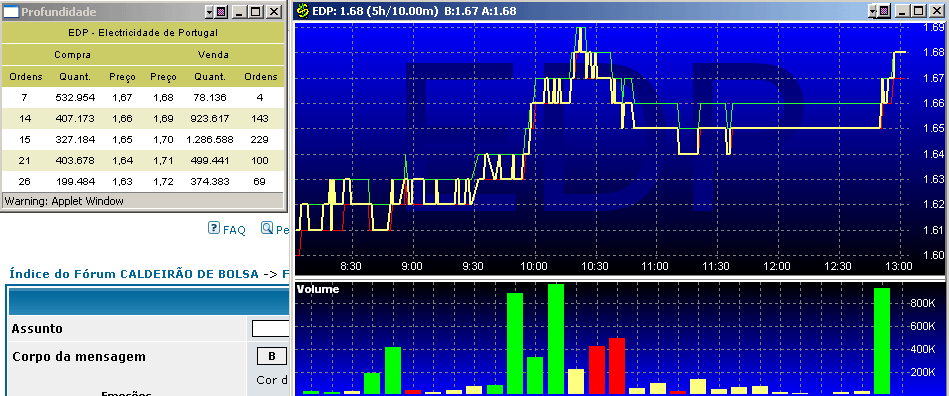949x396 pixels.
Task: Click the Volume panel label
Action: [x=318, y=289]
